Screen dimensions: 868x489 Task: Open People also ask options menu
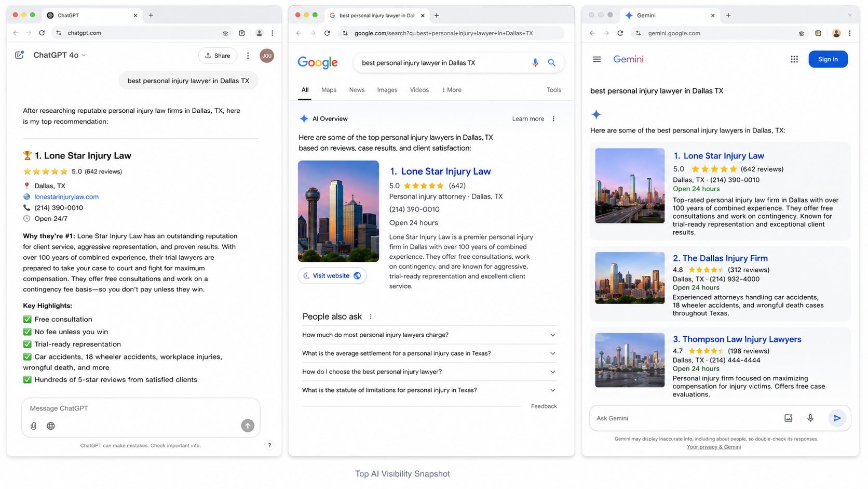point(371,317)
